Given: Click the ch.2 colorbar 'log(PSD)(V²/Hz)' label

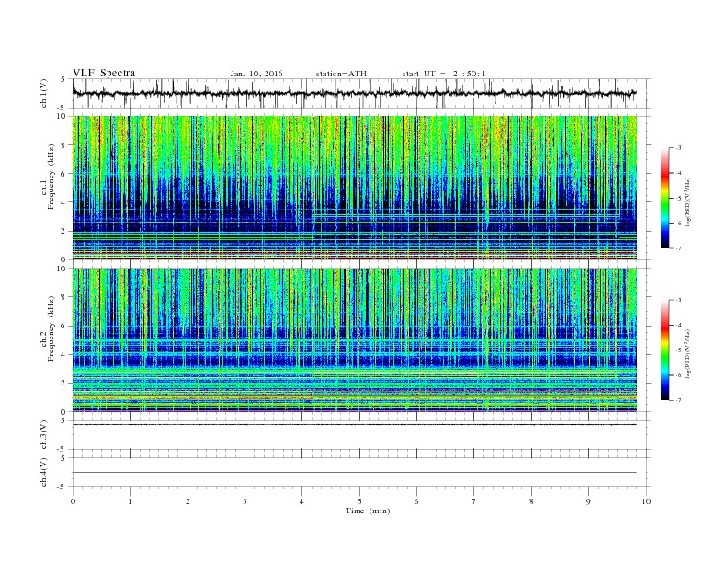Looking at the screenshot, I should coord(688,353).
